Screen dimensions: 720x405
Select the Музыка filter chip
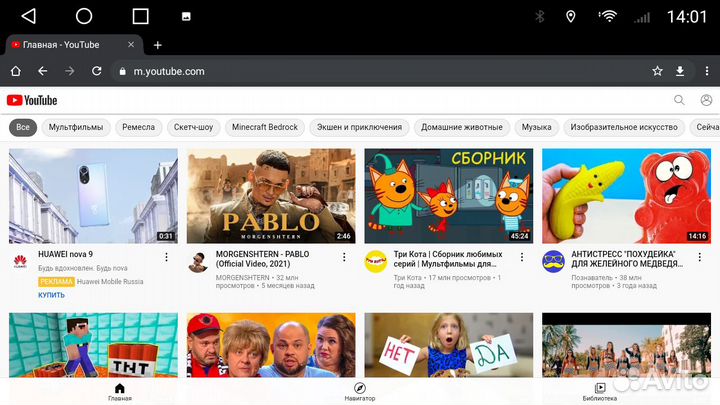[x=536, y=127]
